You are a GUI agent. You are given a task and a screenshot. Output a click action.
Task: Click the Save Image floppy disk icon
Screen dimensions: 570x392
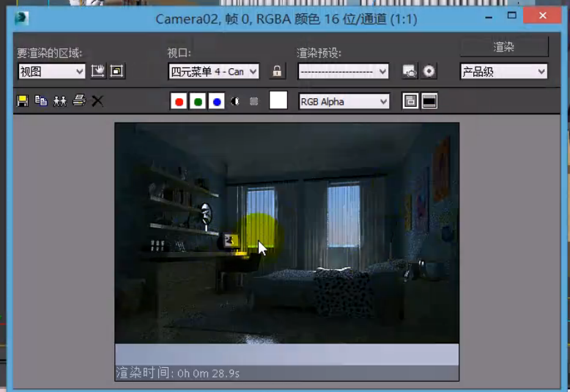point(23,100)
